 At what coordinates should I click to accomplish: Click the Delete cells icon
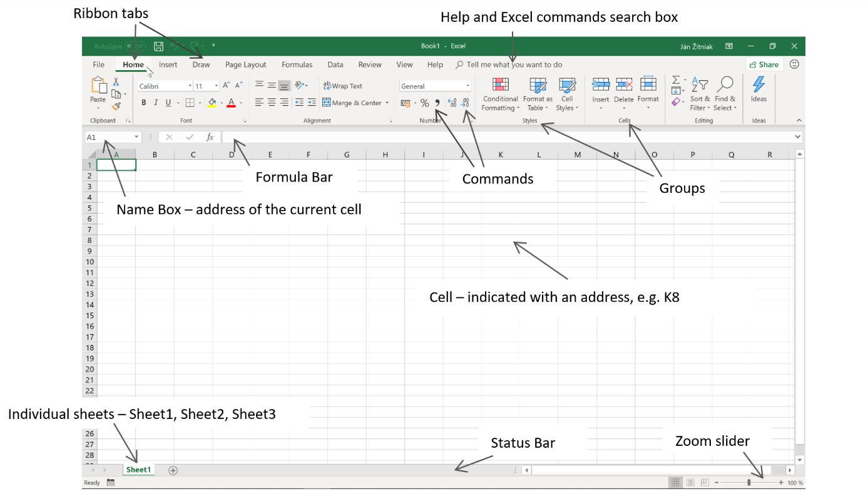[x=624, y=85]
